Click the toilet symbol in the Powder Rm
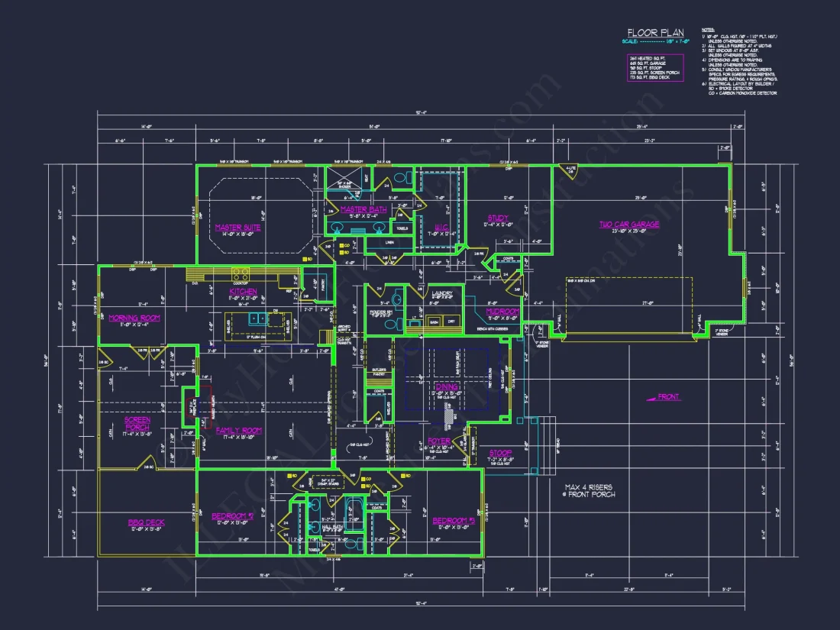 (x=390, y=324)
